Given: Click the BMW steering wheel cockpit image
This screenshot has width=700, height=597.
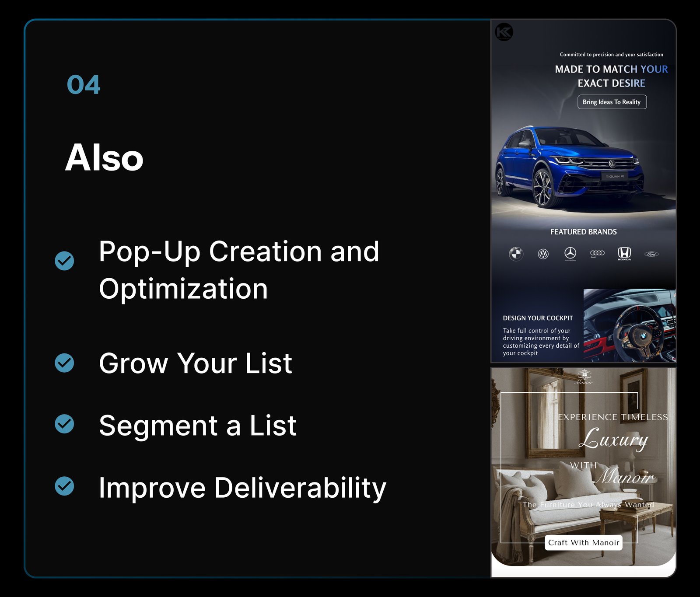Looking at the screenshot, I should 630,325.
